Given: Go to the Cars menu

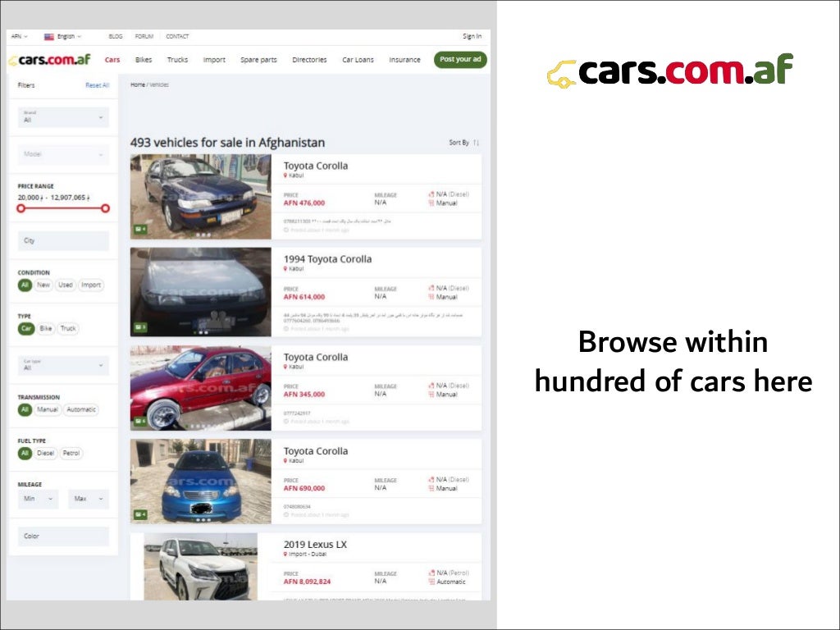Looking at the screenshot, I should point(112,60).
